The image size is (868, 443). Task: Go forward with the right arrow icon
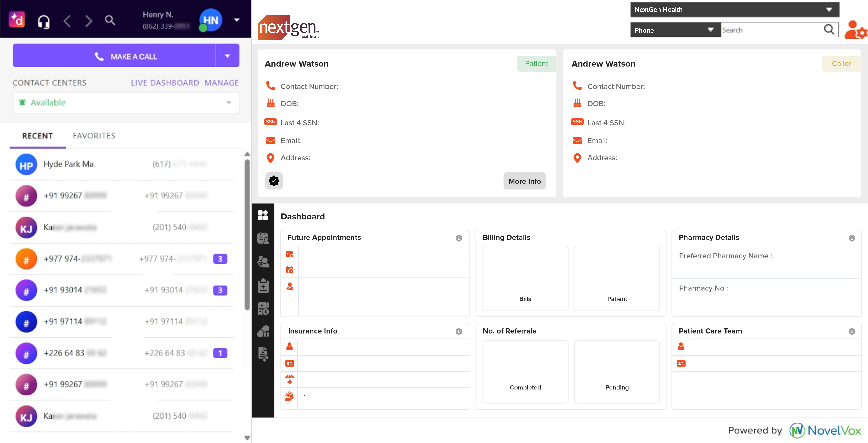88,21
